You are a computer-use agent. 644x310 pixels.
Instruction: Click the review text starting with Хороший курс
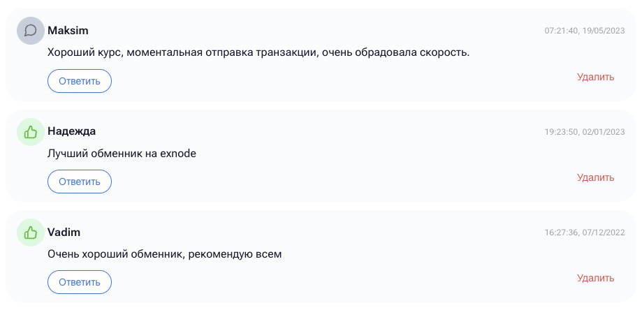tap(258, 53)
